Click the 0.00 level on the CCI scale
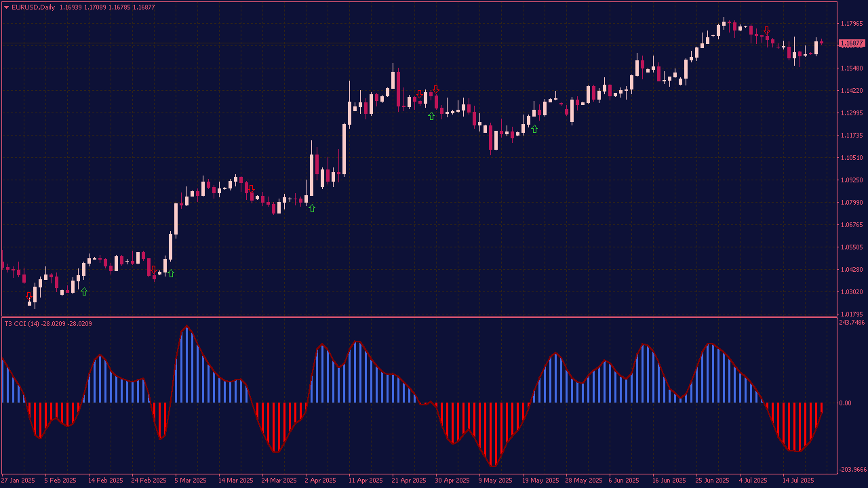Image resolution: width=868 pixels, height=488 pixels. pos(845,403)
